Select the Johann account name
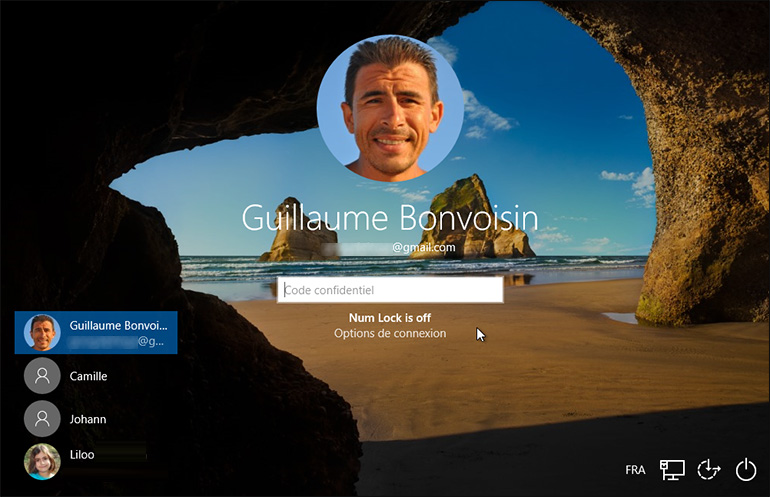Image resolution: width=770 pixels, height=497 pixels. pyautogui.click(x=88, y=420)
